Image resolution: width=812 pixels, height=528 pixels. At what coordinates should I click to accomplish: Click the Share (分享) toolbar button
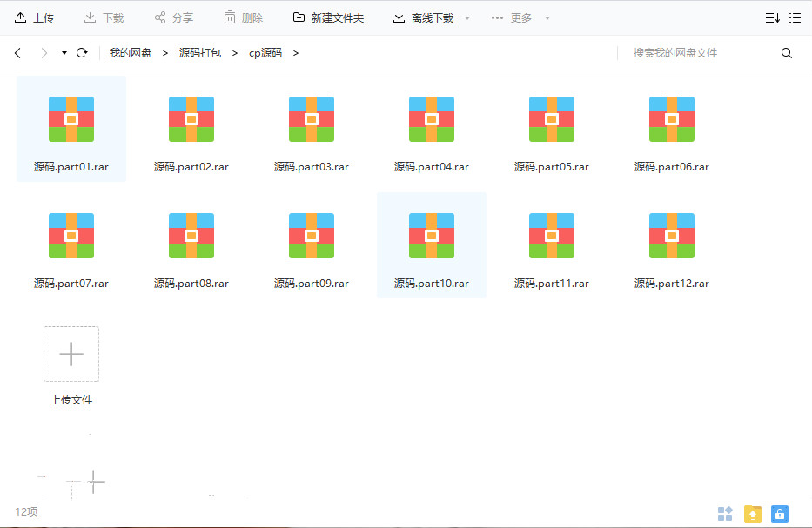(173, 17)
